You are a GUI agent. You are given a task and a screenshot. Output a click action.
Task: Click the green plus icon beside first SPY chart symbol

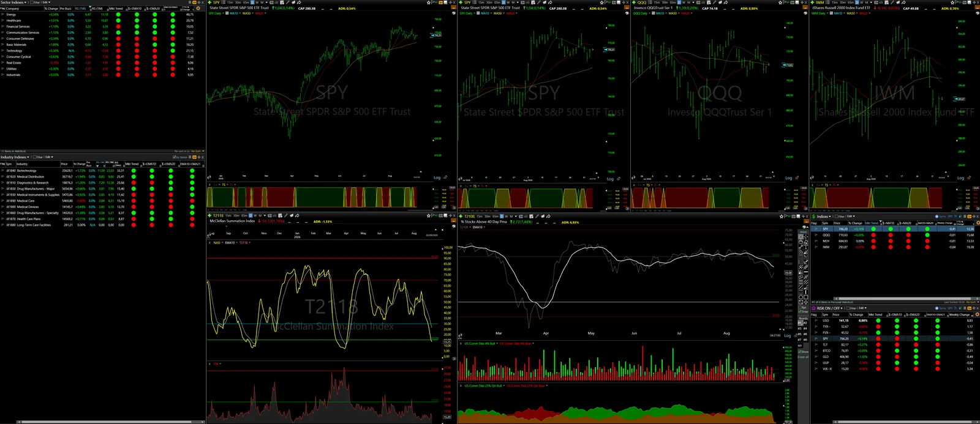[x=209, y=2]
